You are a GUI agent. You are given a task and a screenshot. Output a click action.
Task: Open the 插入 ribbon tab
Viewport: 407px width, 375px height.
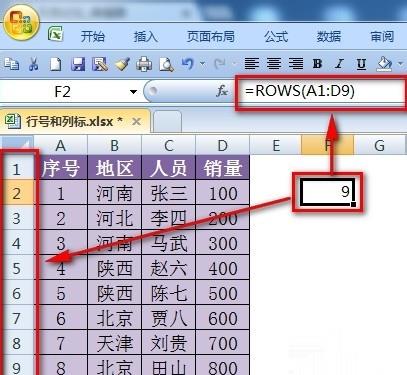click(146, 36)
